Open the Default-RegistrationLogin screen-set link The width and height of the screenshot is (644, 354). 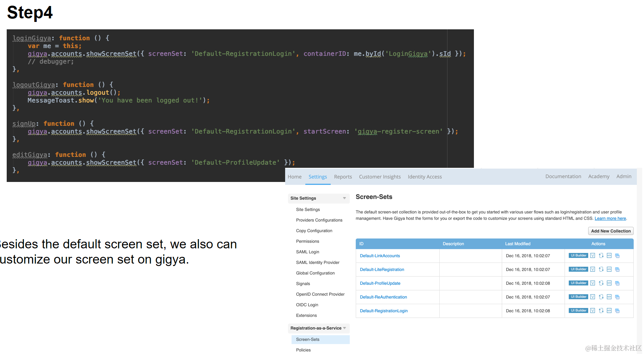[384, 311]
